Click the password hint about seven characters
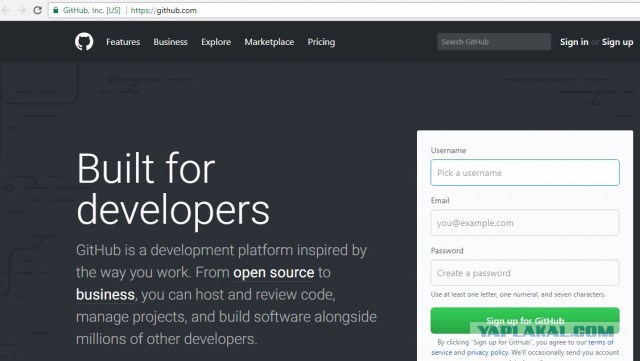This screenshot has height=361, width=640. click(x=518, y=294)
